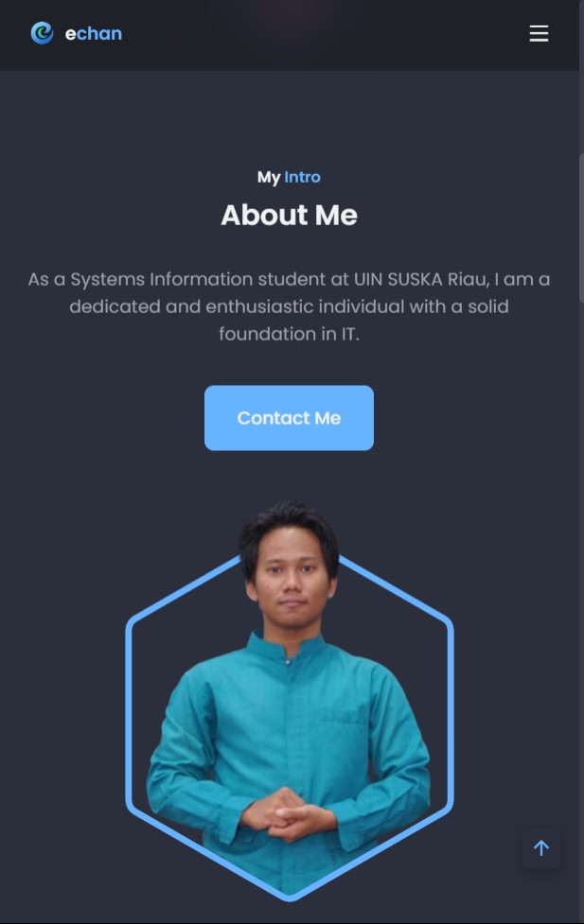Click the About Me heading
Screen dimensions: 584x924
click(289, 215)
